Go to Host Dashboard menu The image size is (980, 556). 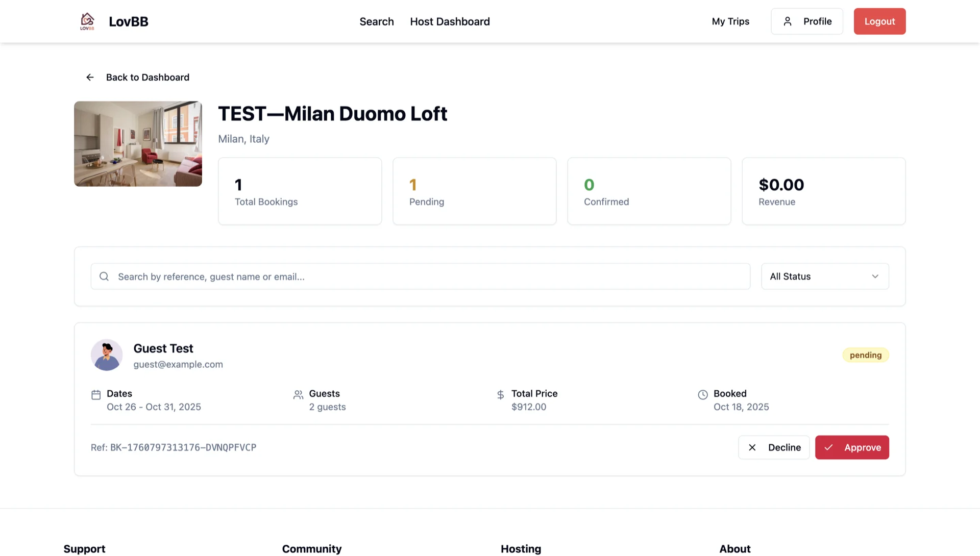point(450,21)
